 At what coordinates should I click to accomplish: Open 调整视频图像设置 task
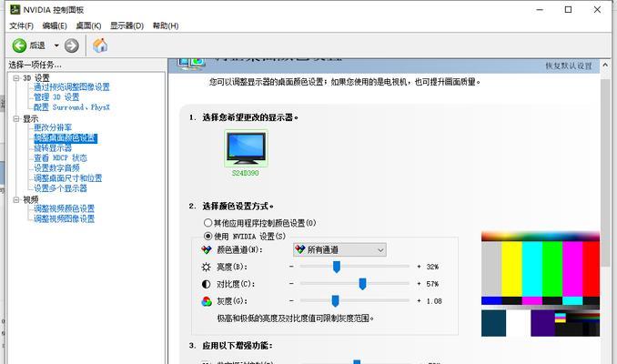(64, 218)
